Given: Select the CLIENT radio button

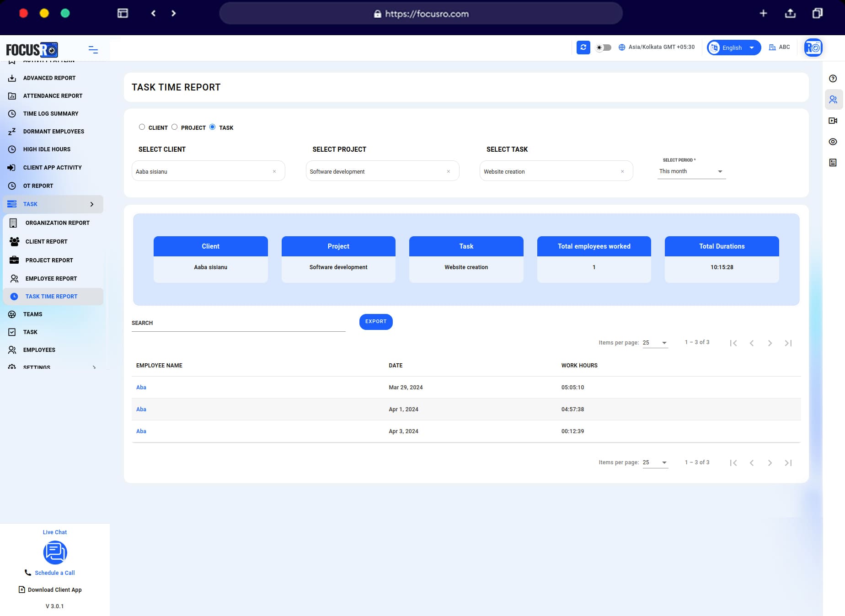Looking at the screenshot, I should pyautogui.click(x=142, y=127).
